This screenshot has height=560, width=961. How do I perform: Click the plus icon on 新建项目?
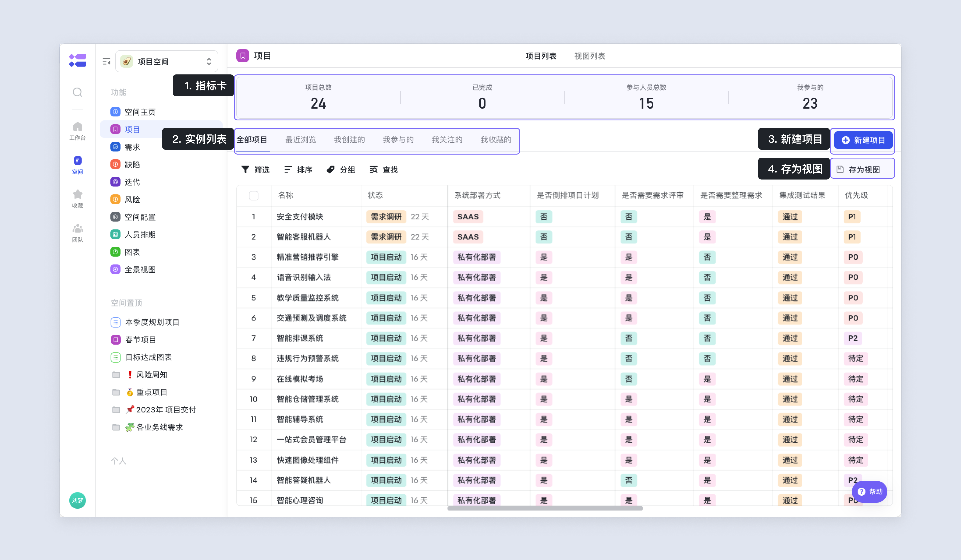click(x=846, y=140)
